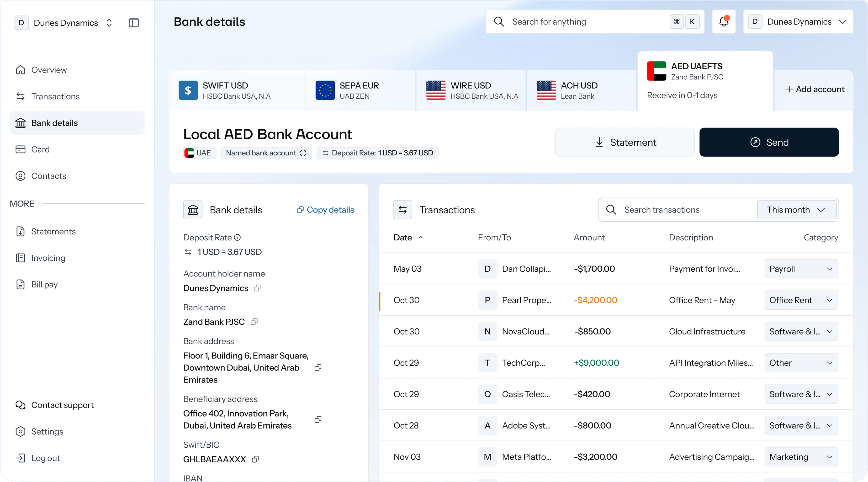Viewport: 868px width, 482px height.
Task: Open Statements in the sidebar
Action: pyautogui.click(x=77, y=231)
